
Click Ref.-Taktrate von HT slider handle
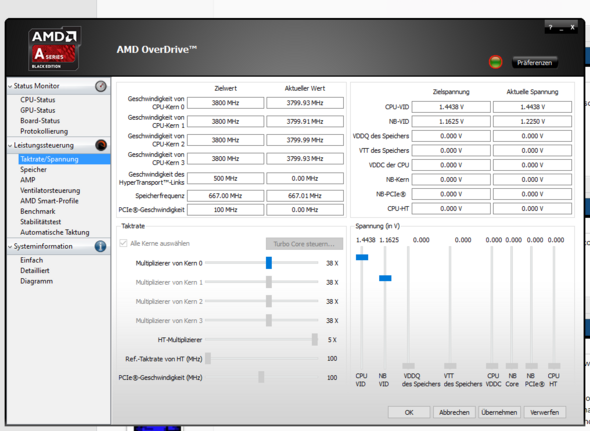tap(208, 358)
